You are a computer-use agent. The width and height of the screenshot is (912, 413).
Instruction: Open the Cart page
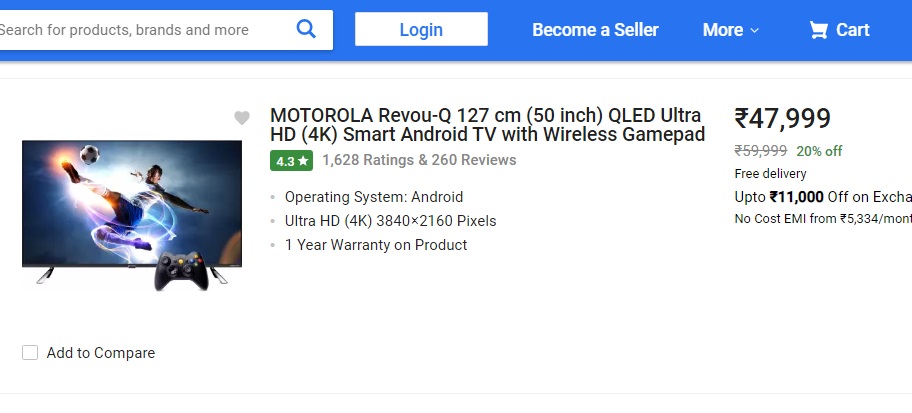pyautogui.click(x=852, y=30)
